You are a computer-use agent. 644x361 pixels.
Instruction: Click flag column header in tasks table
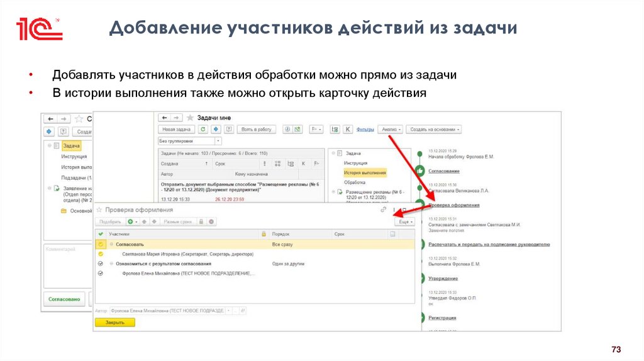[316, 164]
